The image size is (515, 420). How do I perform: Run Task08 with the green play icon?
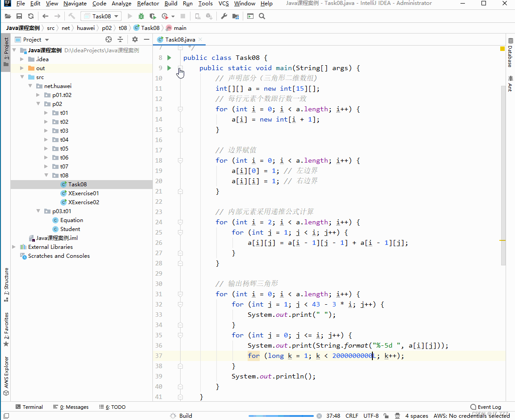[130, 16]
